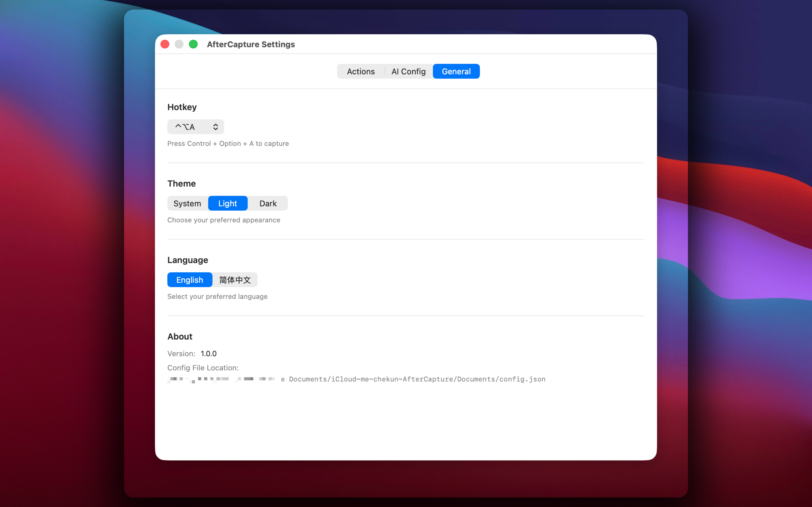Click the green zoom window button
Viewport: 812px width, 507px height.
point(193,44)
